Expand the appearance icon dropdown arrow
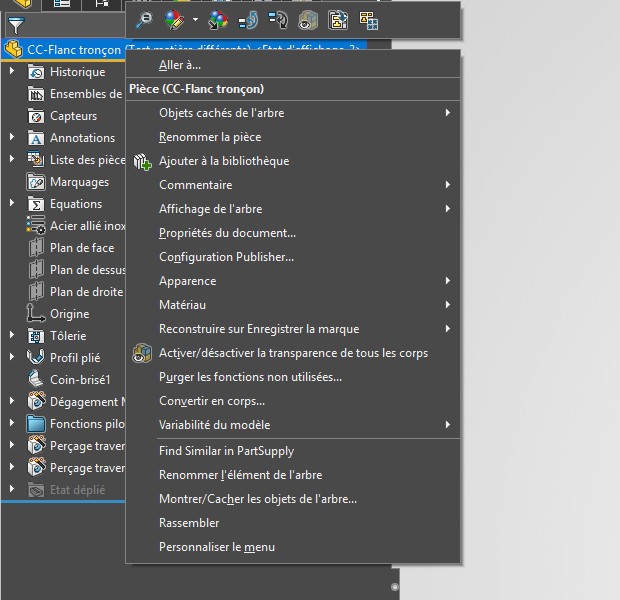 click(x=195, y=19)
